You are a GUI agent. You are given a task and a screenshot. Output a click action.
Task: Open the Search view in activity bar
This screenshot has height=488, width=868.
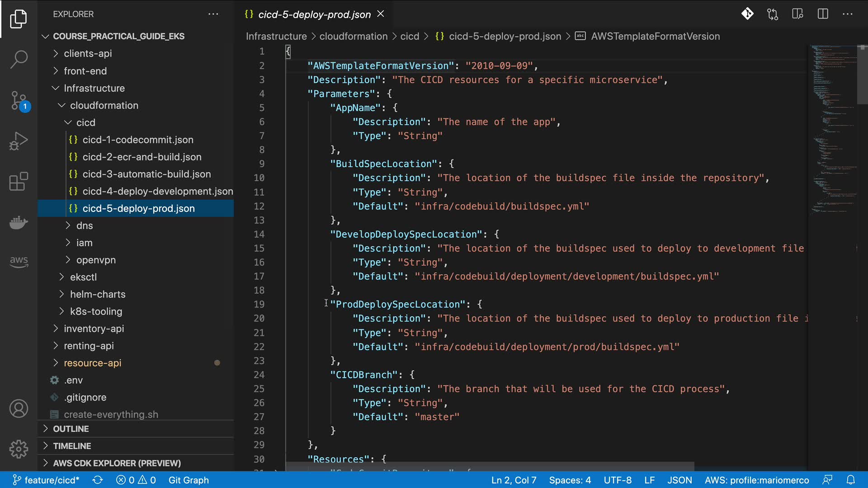19,59
